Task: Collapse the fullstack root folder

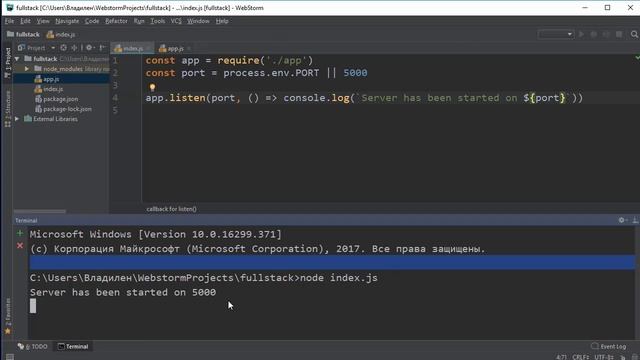Action: tap(17, 59)
